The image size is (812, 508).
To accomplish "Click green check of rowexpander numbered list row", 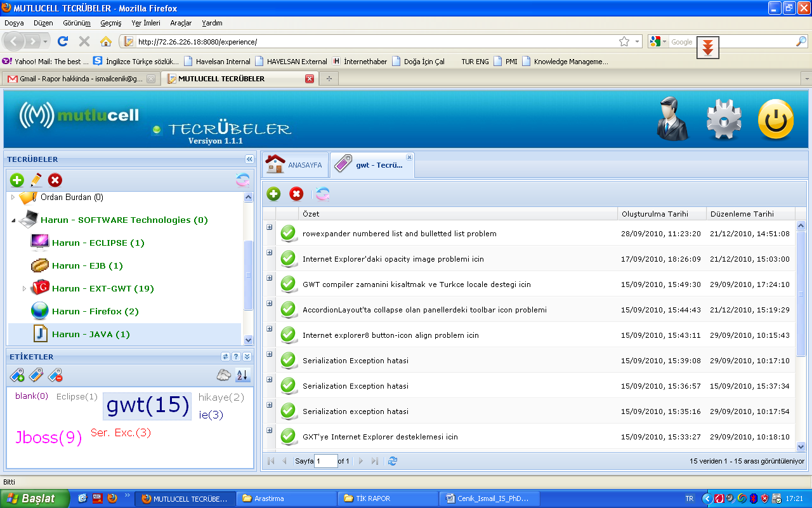I will (x=289, y=233).
